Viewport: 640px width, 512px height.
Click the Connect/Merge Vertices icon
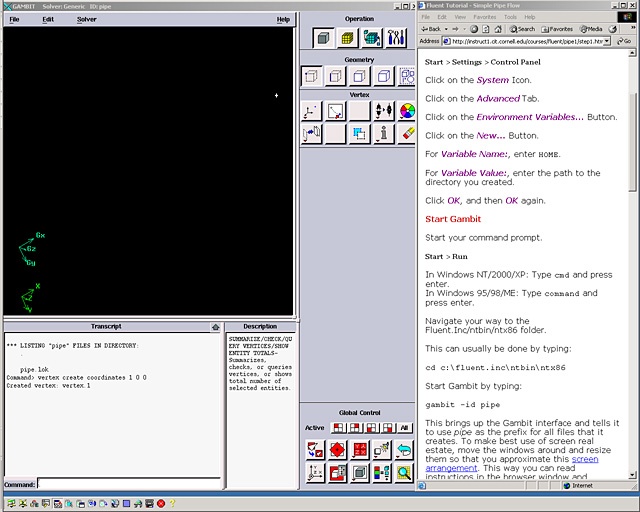(x=384, y=111)
